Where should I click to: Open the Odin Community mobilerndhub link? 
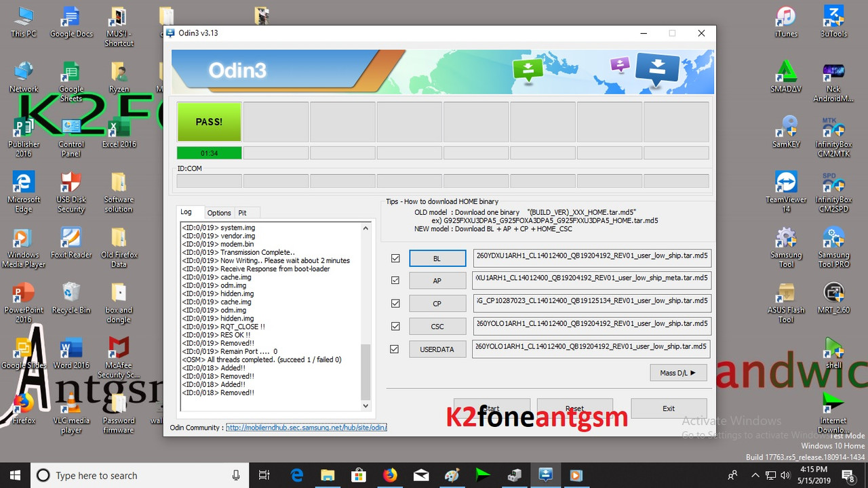(307, 428)
